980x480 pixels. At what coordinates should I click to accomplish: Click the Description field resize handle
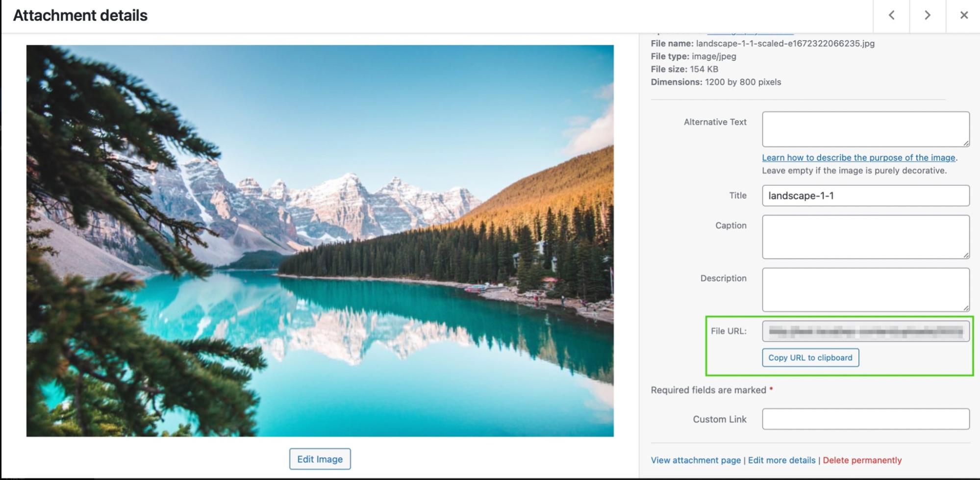(x=966, y=307)
